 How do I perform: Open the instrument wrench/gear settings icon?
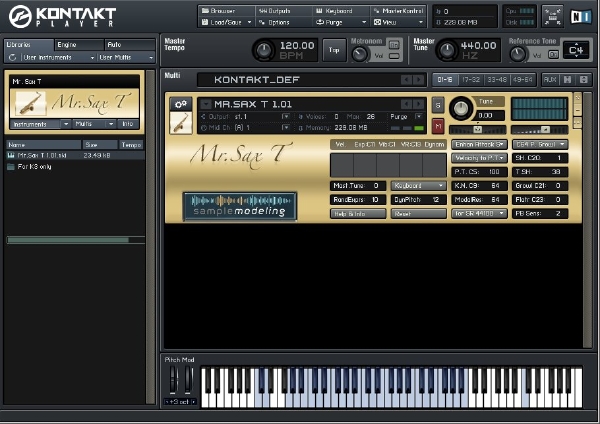(x=181, y=104)
